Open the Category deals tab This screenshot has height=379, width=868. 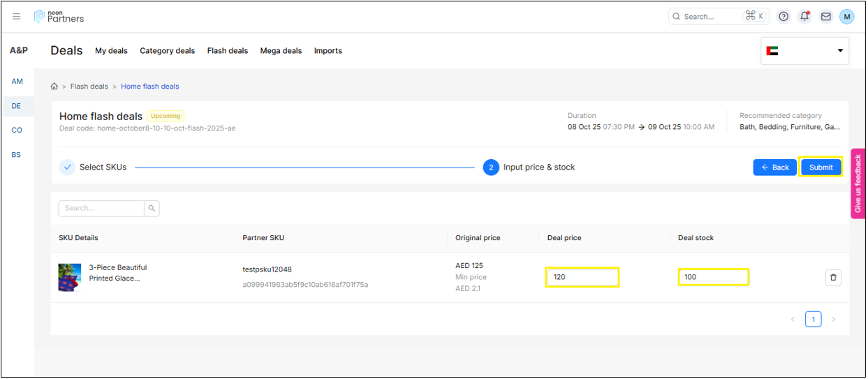[167, 51]
